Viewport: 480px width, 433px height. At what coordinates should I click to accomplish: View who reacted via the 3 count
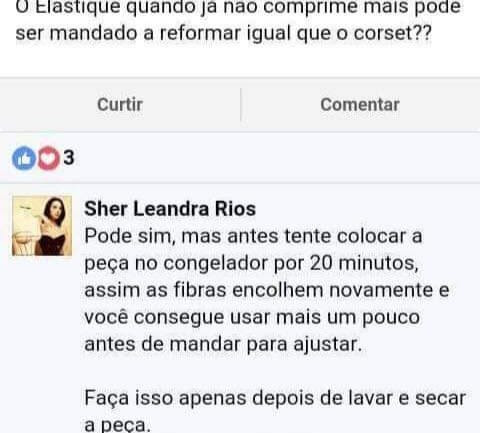point(69,157)
